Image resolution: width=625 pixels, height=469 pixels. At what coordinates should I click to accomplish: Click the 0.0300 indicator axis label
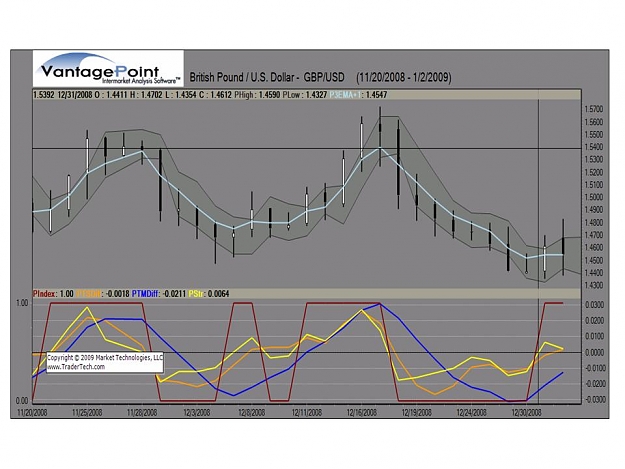click(x=595, y=305)
